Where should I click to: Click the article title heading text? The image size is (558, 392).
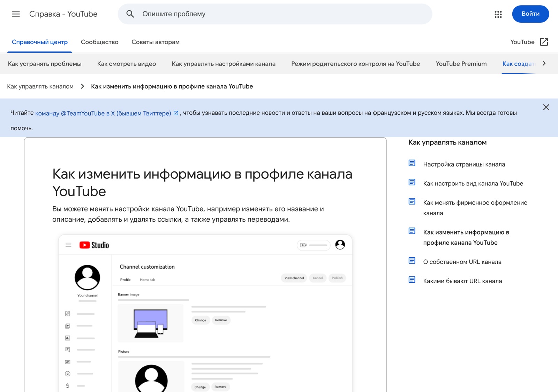pos(202,183)
